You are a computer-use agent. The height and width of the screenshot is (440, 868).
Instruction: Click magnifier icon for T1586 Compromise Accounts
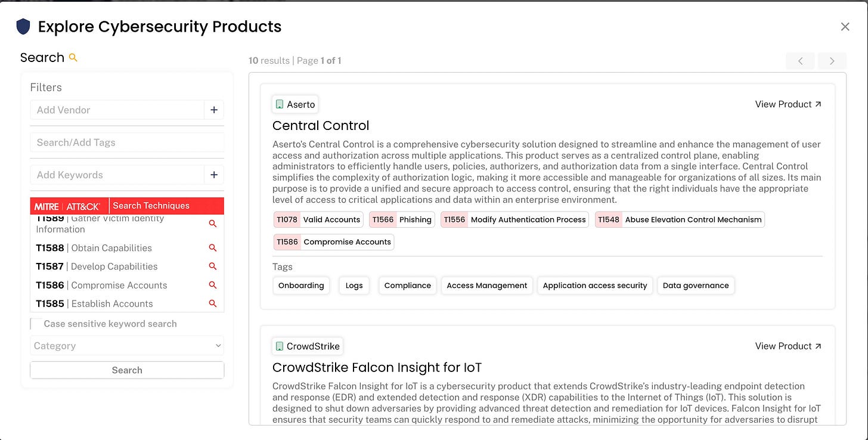213,286
